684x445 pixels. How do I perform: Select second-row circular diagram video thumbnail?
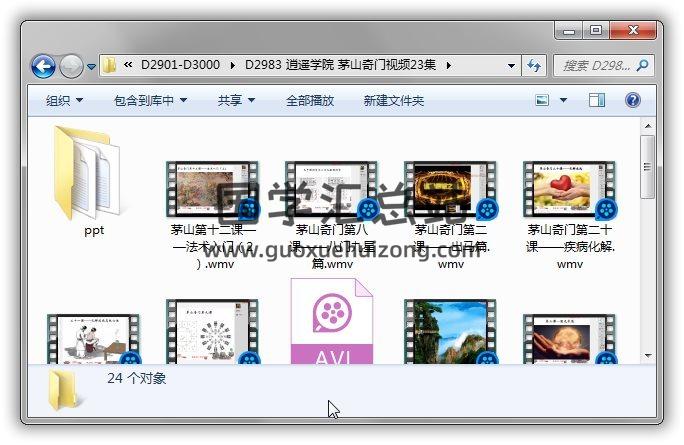(212, 332)
